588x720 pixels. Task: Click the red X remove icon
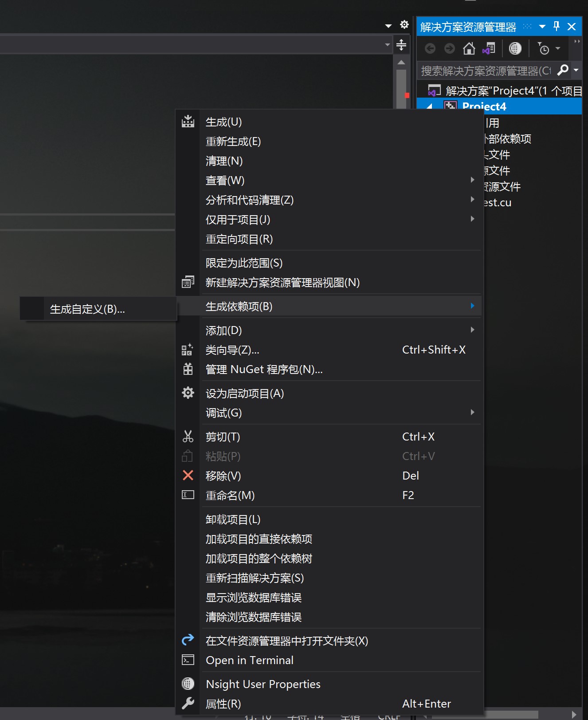click(188, 476)
